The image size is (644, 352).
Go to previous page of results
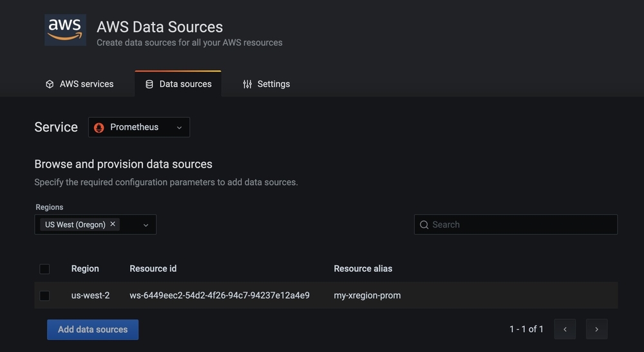point(565,329)
